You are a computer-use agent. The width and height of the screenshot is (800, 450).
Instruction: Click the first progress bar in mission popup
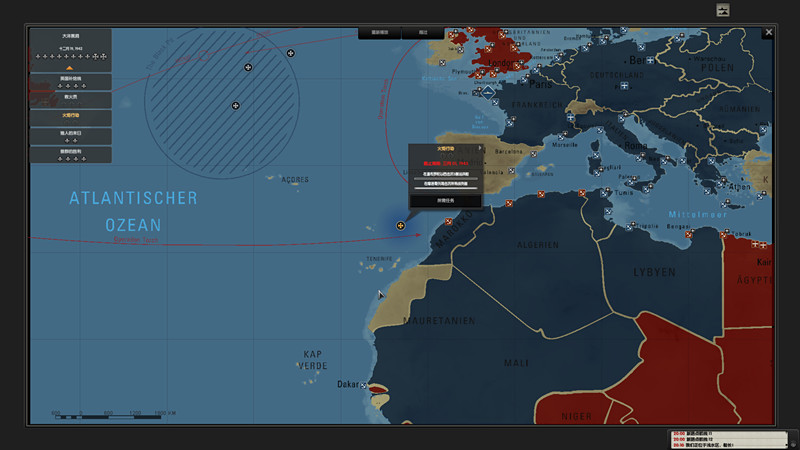point(445,178)
